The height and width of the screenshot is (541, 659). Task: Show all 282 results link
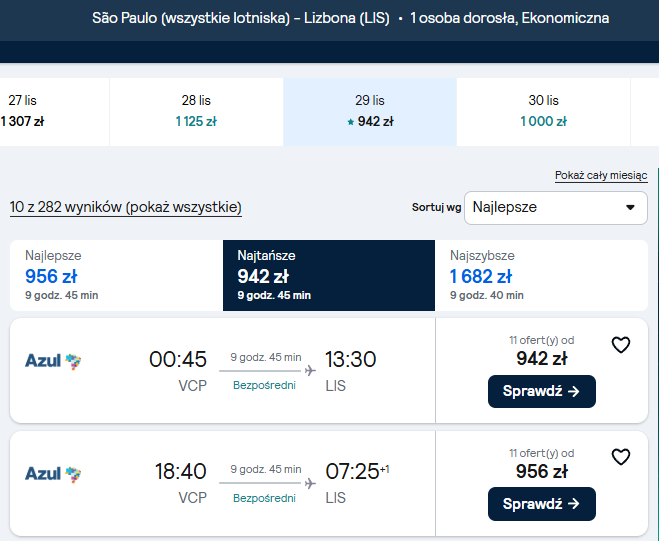coord(126,207)
